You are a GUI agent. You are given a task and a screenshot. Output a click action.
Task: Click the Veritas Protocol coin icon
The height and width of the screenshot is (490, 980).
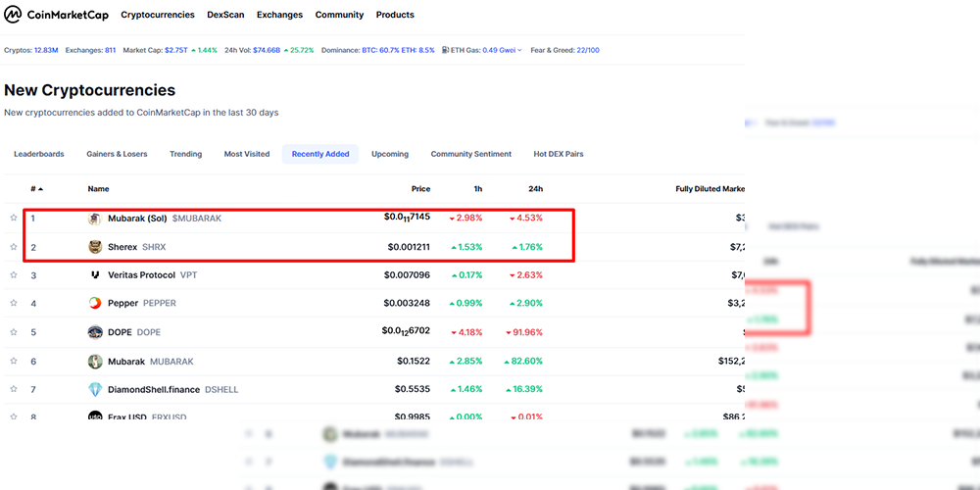click(95, 275)
